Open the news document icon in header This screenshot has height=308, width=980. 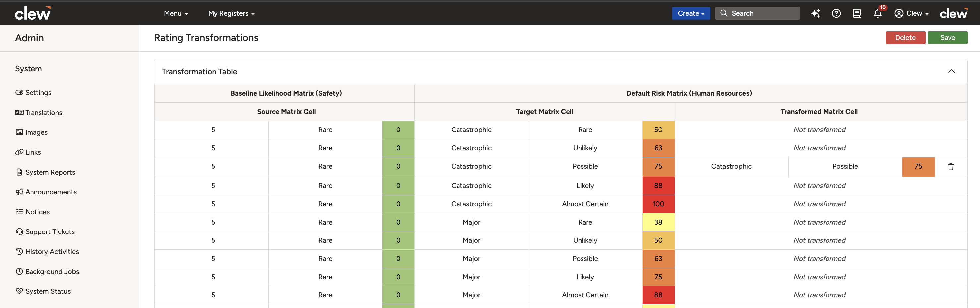point(857,13)
